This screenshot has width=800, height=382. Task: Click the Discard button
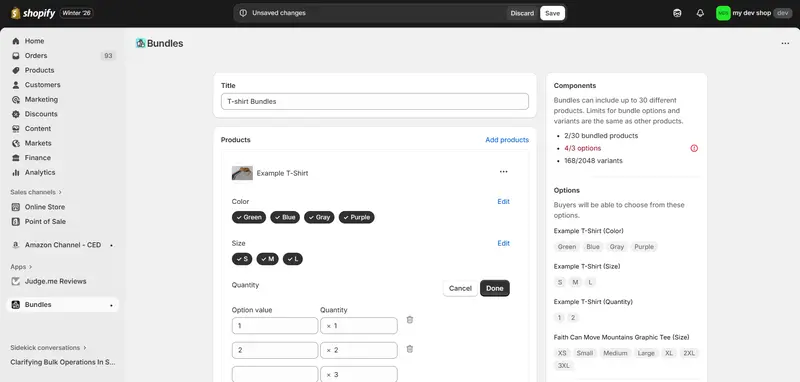[x=522, y=13]
